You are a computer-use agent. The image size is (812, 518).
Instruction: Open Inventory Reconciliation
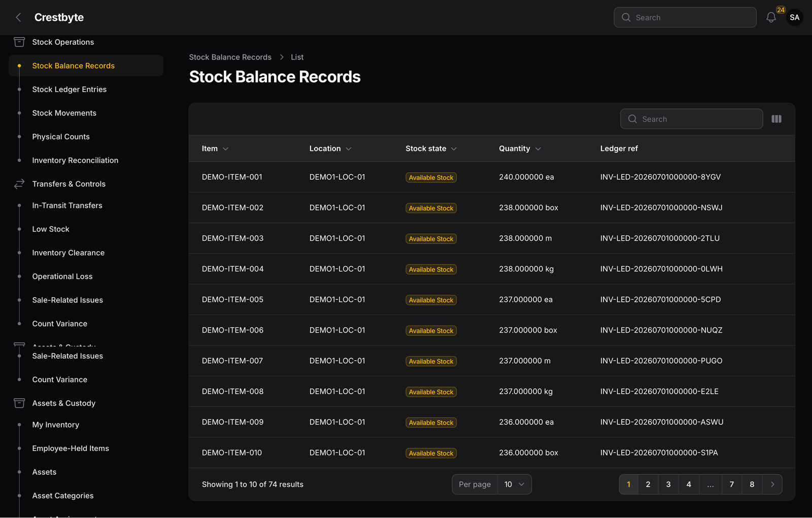75,160
